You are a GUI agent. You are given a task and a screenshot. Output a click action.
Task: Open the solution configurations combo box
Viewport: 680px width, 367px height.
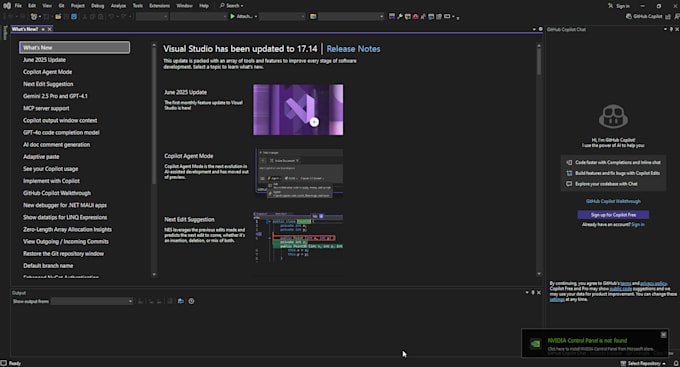click(152, 16)
